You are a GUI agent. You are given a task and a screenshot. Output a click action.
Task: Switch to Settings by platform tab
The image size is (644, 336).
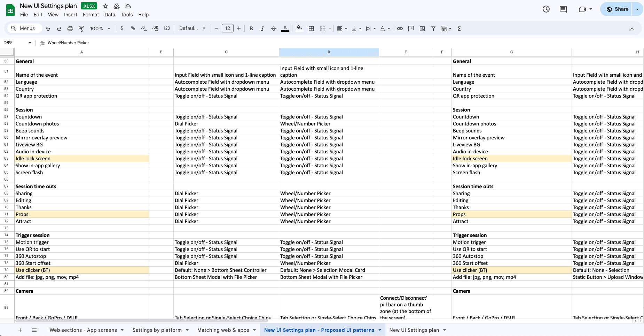click(x=157, y=330)
